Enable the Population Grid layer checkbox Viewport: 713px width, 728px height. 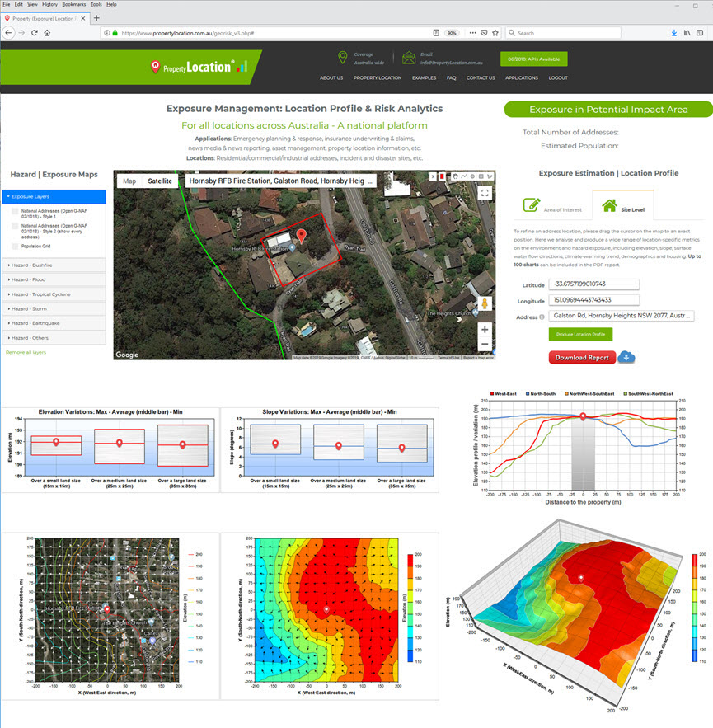click(x=15, y=246)
